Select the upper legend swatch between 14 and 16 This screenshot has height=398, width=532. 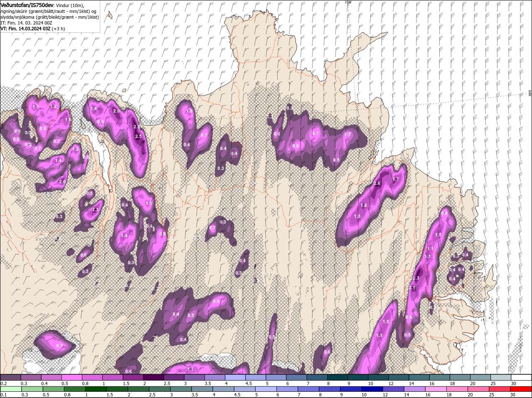(x=419, y=377)
